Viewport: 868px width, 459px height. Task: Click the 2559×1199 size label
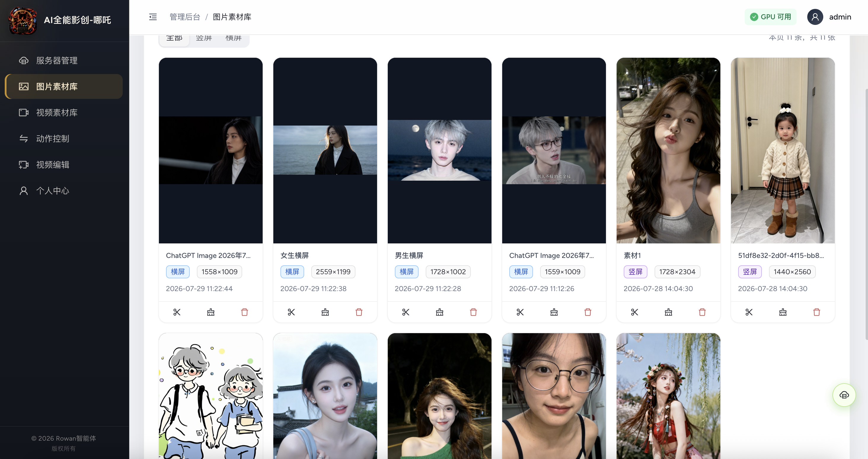pyautogui.click(x=333, y=272)
